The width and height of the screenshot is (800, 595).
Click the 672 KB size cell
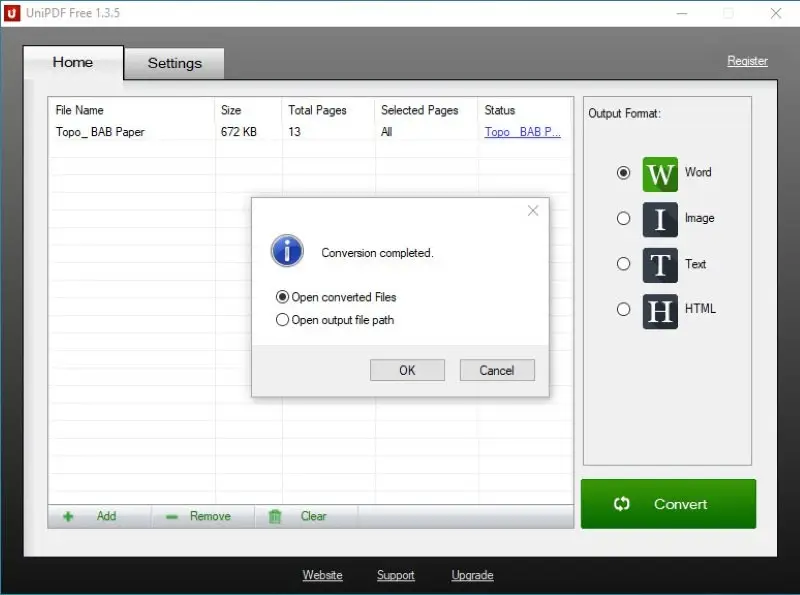click(x=239, y=132)
